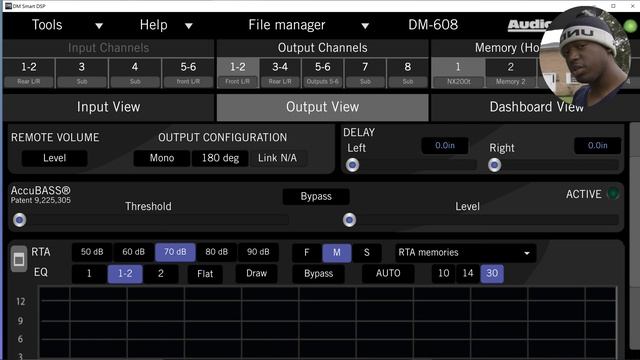Click the DM-608 device label
The height and width of the screenshot is (360, 640).
(433, 25)
